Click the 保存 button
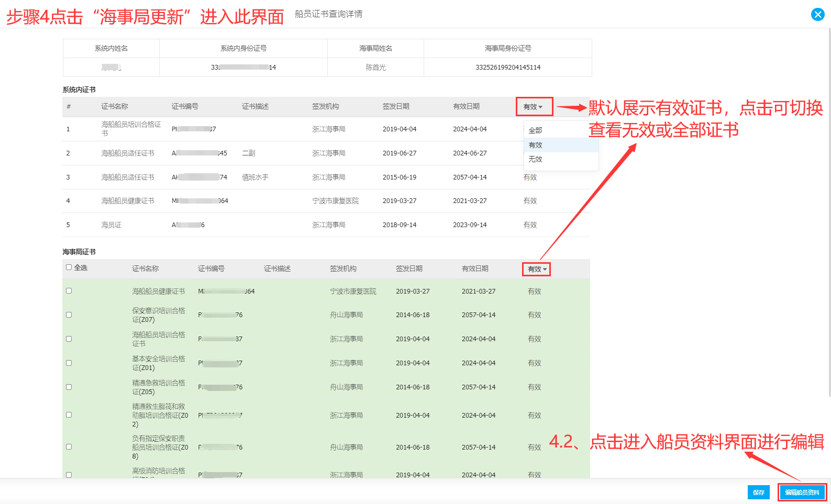 tap(758, 492)
